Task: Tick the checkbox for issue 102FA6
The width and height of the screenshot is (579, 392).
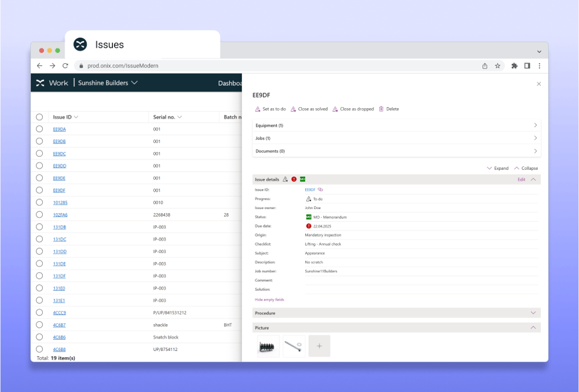Action: [39, 215]
